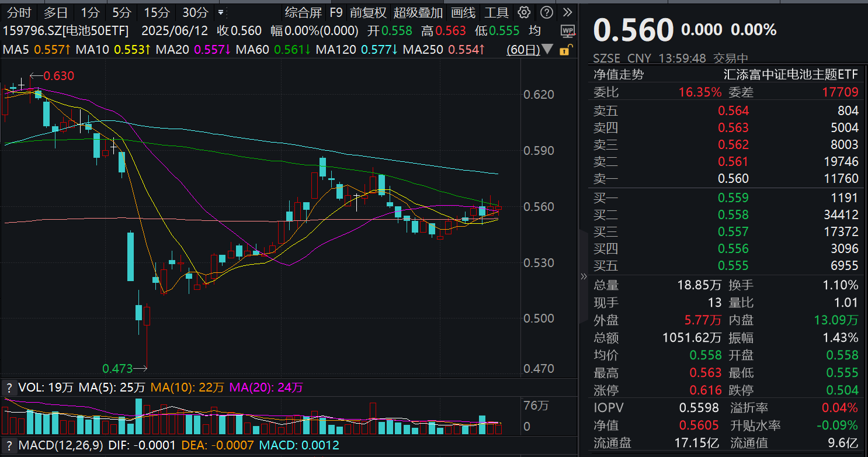Select the 画线 drawing tool
The width and height of the screenshot is (868, 457).
click(463, 12)
